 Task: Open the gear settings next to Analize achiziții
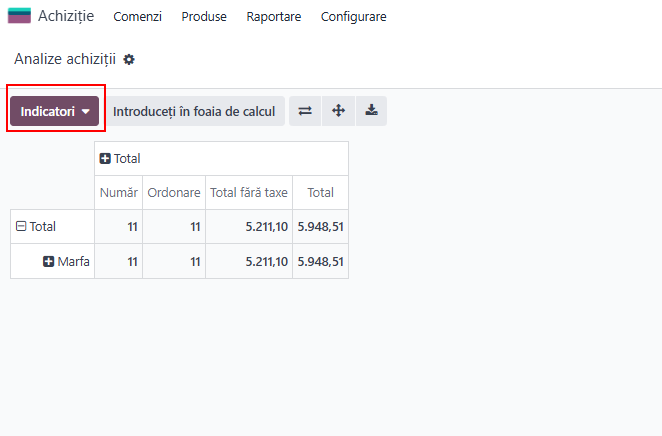[x=129, y=60]
